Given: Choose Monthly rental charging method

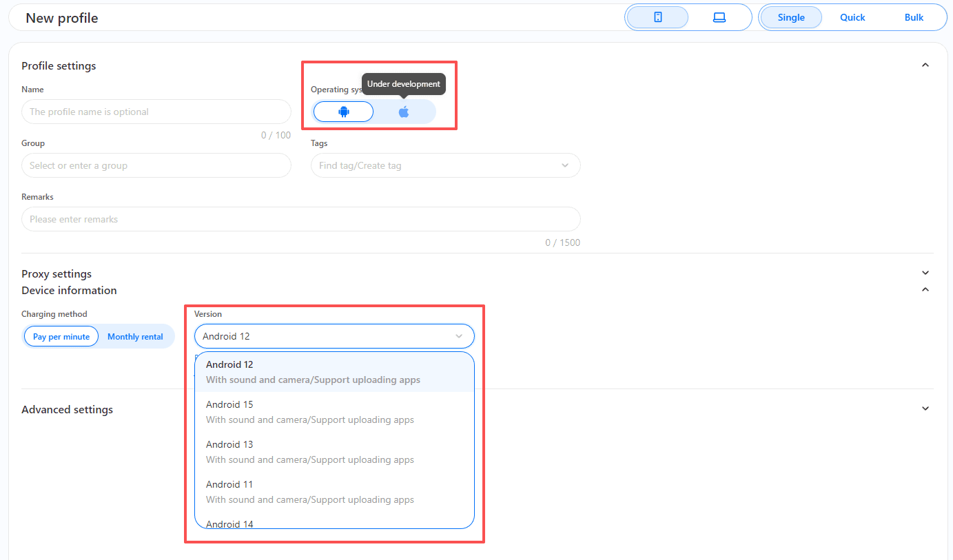Looking at the screenshot, I should click(x=135, y=337).
